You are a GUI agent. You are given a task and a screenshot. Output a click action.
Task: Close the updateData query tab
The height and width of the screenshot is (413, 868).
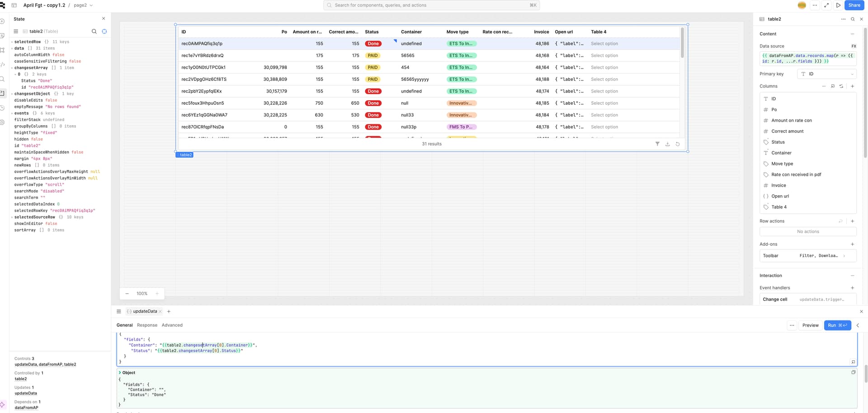(x=160, y=311)
